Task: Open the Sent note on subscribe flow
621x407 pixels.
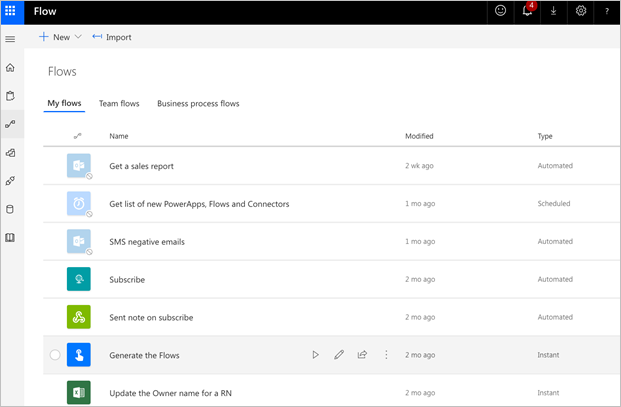Action: coord(151,318)
